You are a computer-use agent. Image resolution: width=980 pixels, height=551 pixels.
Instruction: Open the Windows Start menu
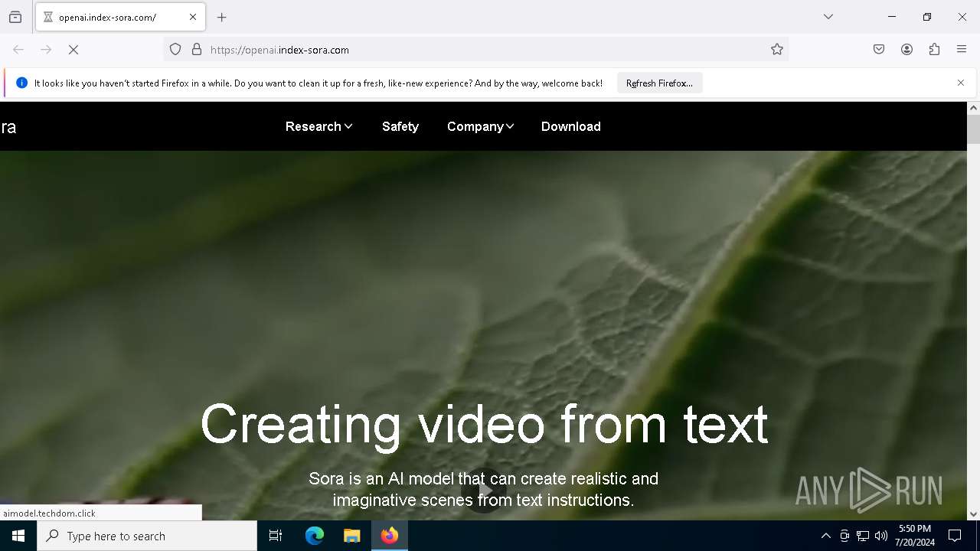pyautogui.click(x=18, y=536)
